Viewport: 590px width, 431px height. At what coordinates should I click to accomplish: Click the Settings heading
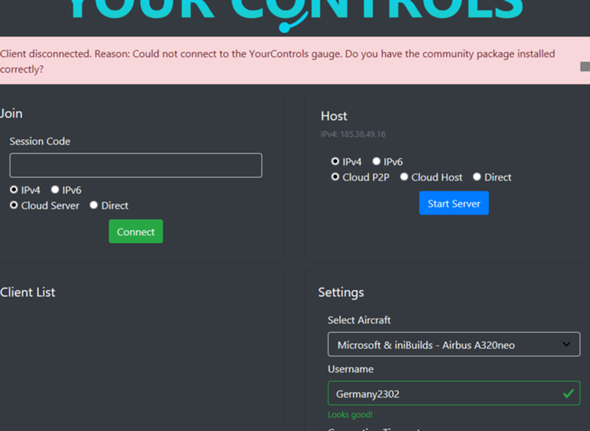click(x=341, y=293)
